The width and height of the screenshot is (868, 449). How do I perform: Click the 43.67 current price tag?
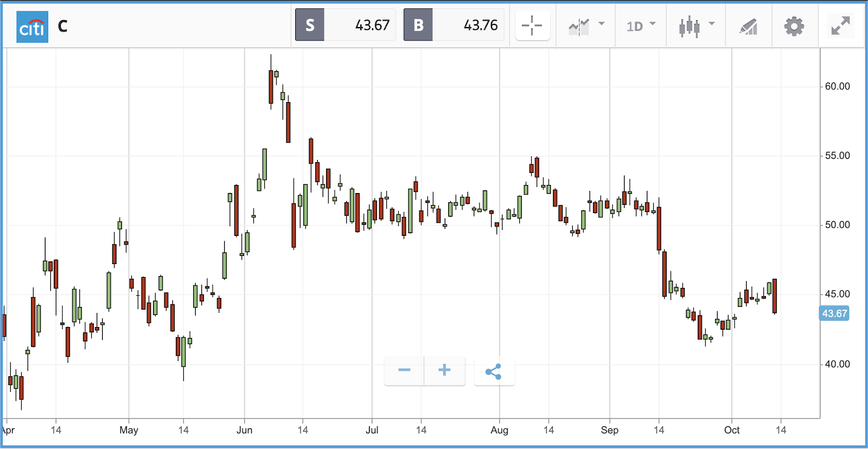[834, 313]
